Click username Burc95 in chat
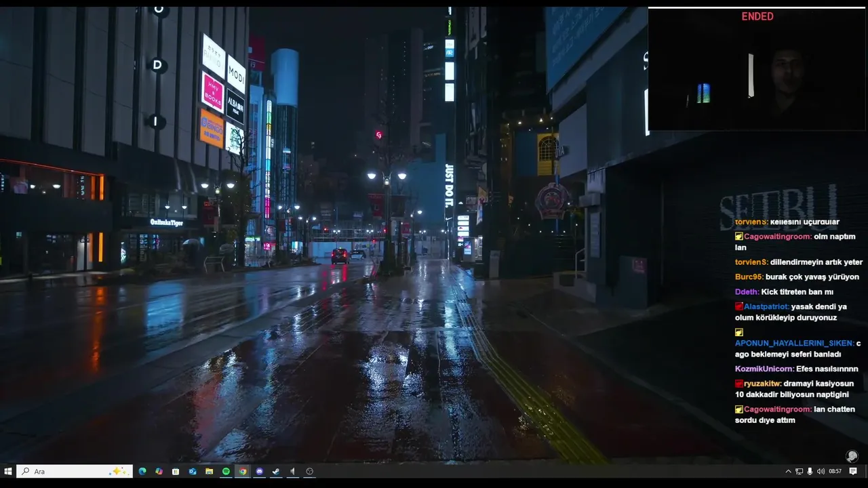Viewport: 868px width, 488px height. pyautogui.click(x=749, y=277)
